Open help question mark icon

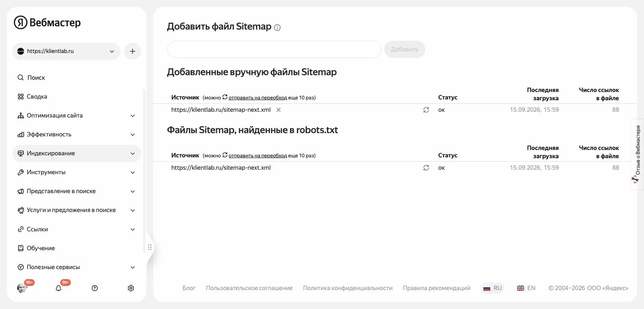coord(95,288)
